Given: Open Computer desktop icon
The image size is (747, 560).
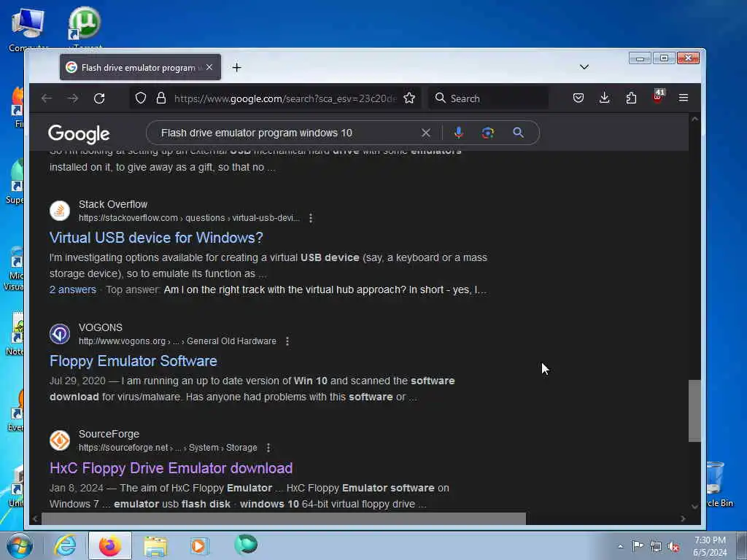Looking at the screenshot, I should pyautogui.click(x=28, y=28).
